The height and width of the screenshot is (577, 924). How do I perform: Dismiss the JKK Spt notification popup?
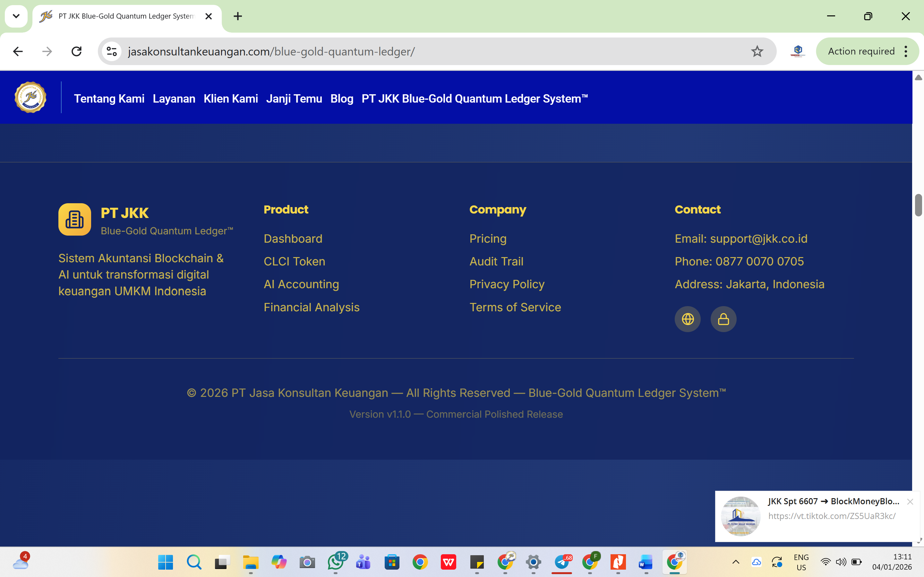point(910,502)
